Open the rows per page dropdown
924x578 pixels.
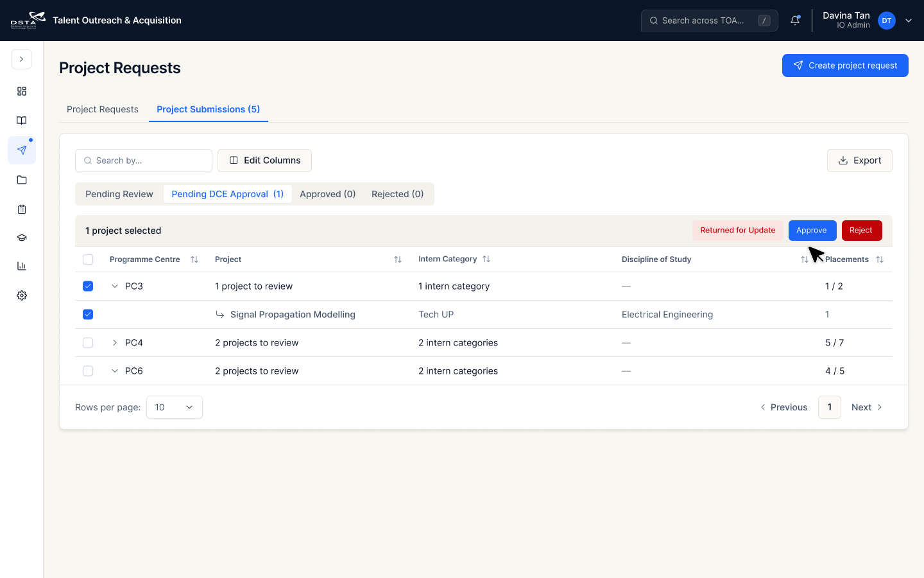(x=175, y=407)
